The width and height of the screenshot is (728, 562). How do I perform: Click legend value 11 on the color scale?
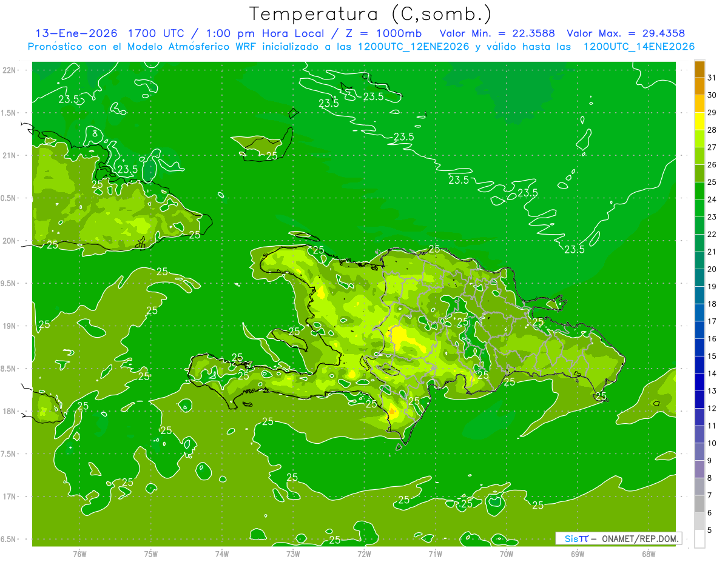pos(712,426)
